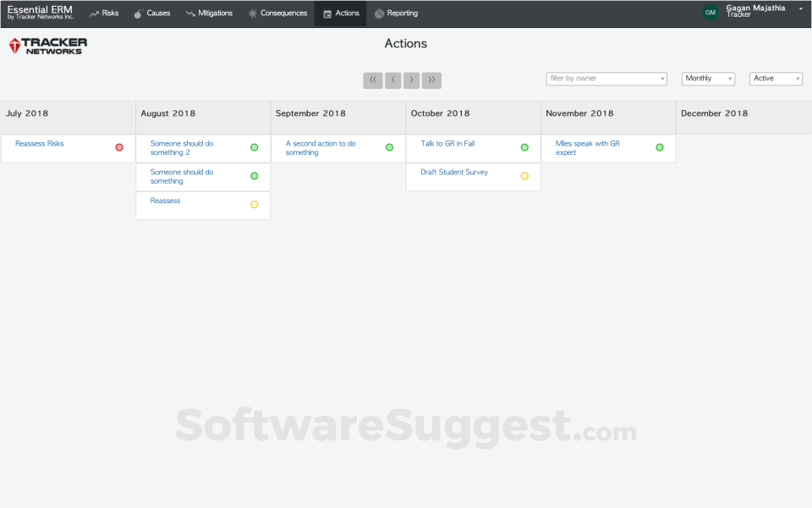812x508 pixels.
Task: Click the Causes bomb icon
Action: point(139,14)
